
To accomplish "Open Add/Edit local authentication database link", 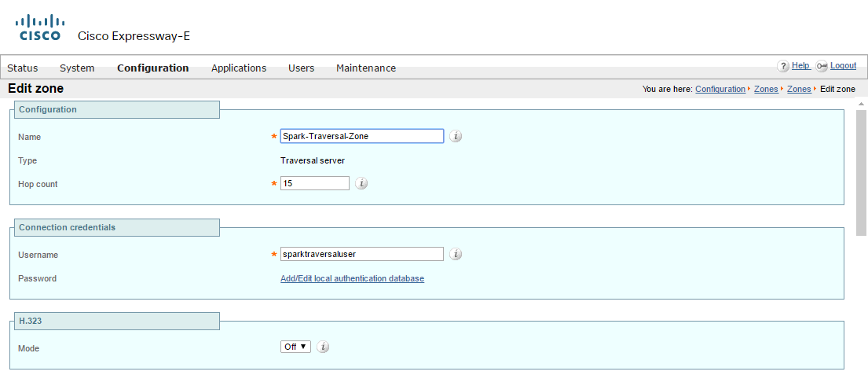I will [352, 278].
